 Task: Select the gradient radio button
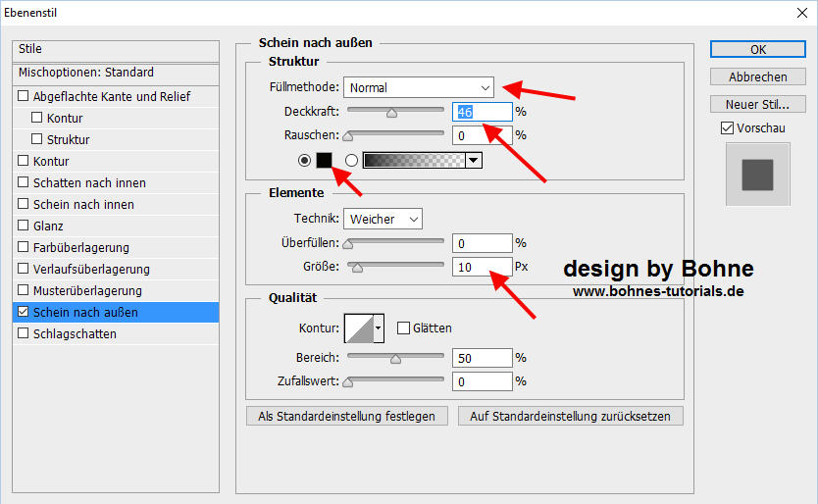(x=351, y=160)
